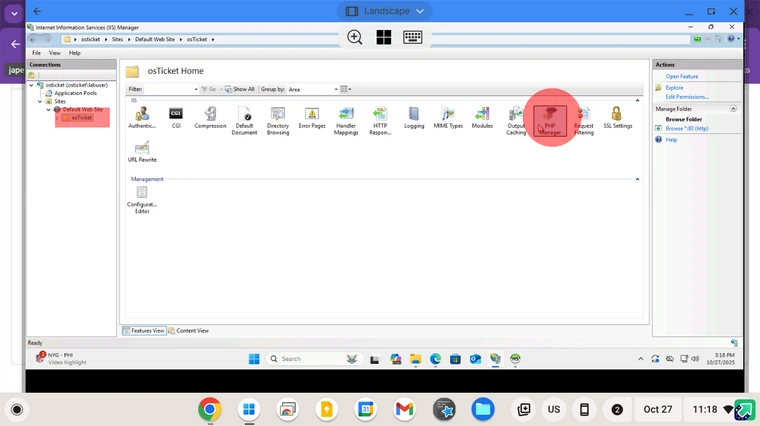Click Edit Permissions link

(x=687, y=97)
